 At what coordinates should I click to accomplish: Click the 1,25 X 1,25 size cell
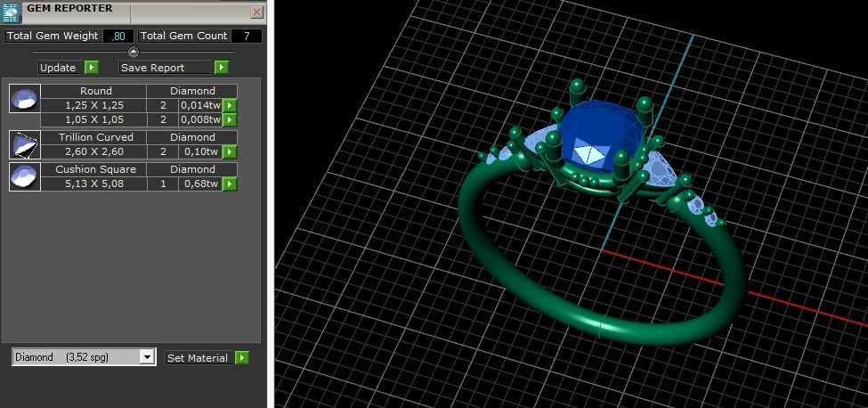click(x=94, y=105)
